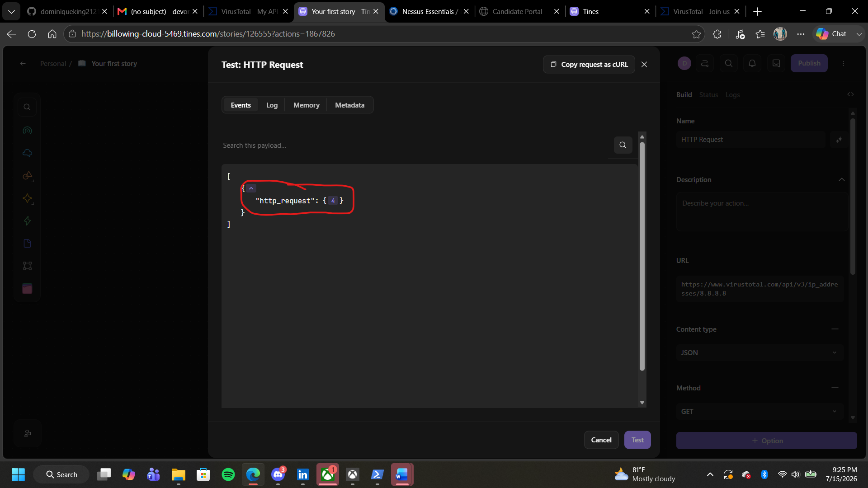Focus the Search this payload field

tap(415, 145)
